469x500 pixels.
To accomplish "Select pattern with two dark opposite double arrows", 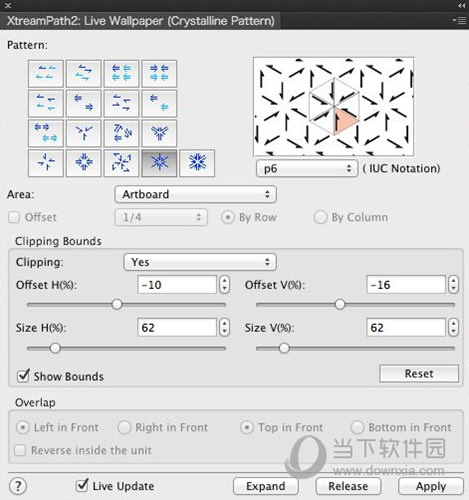I will [x=83, y=103].
